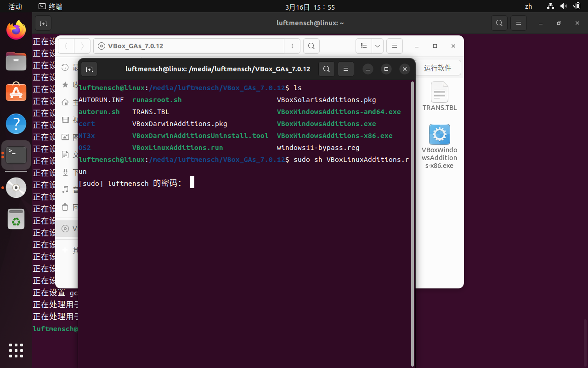Open the hamburger menu of the back terminal

519,23
